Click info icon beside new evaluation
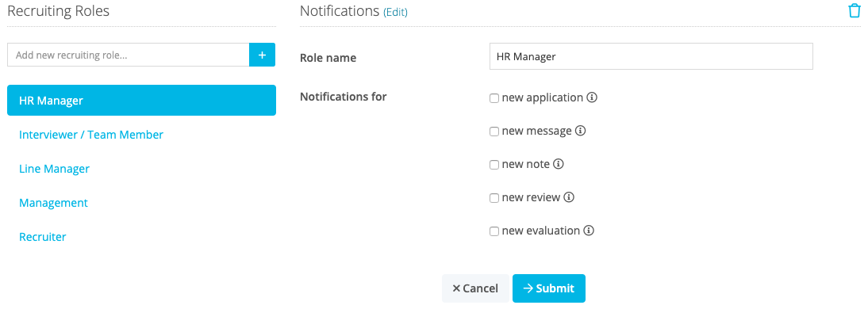The width and height of the screenshot is (868, 309). pos(589,231)
